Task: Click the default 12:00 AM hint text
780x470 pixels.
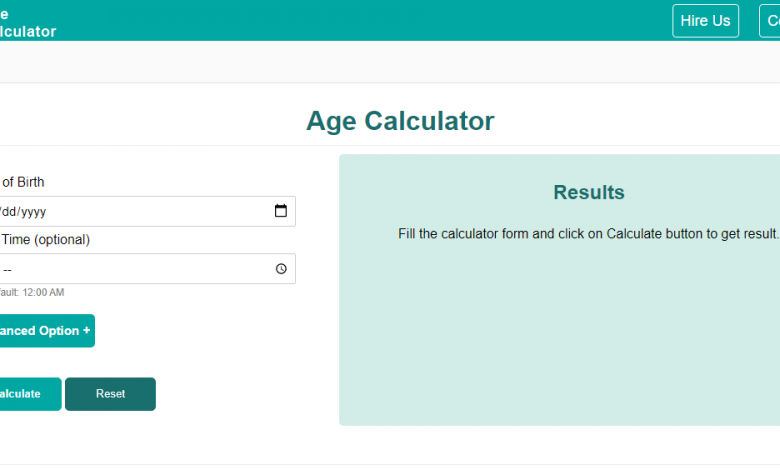Action: [x=32, y=292]
